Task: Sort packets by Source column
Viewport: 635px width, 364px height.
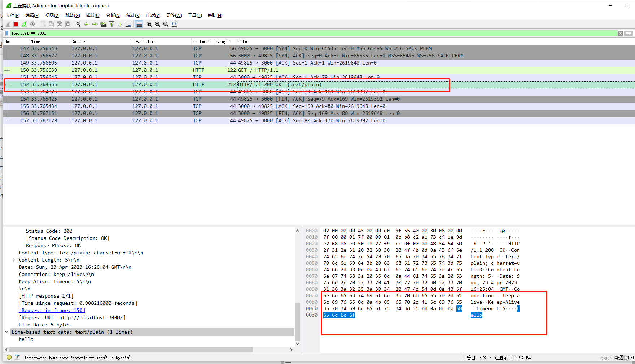Action: 100,41
